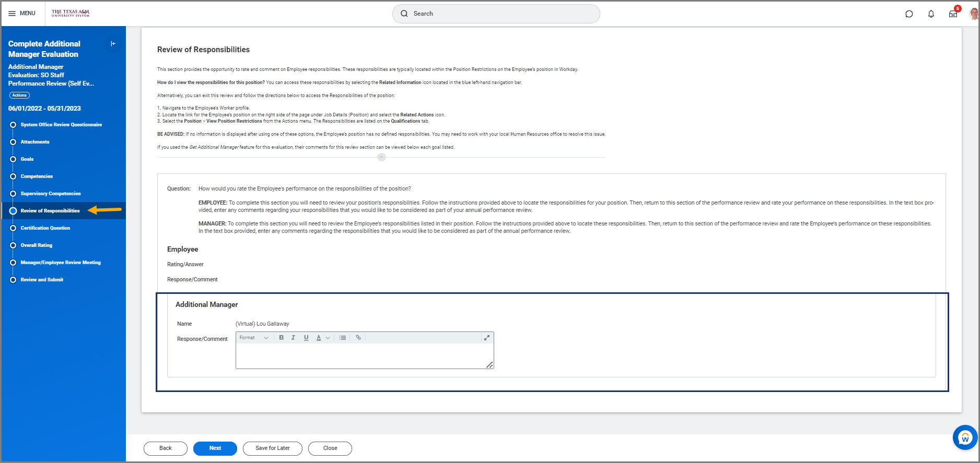Open the notifications bell icon

[x=931, y=14]
